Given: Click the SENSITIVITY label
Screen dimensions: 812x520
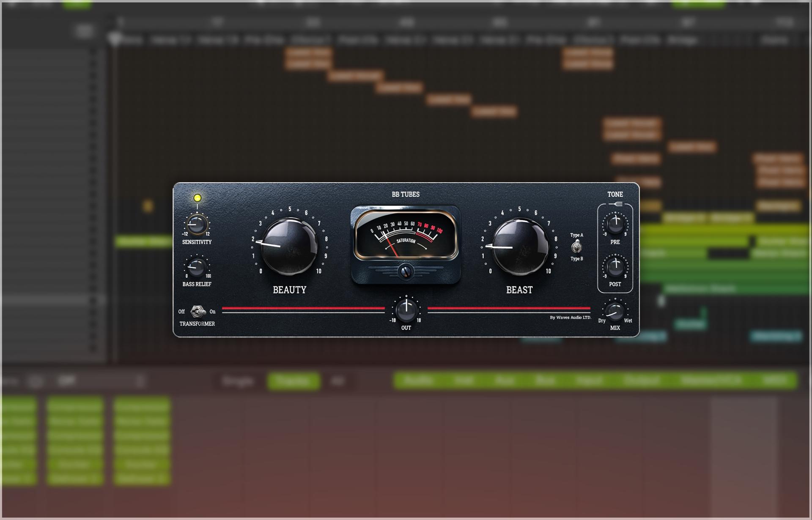Looking at the screenshot, I should coord(197,242).
